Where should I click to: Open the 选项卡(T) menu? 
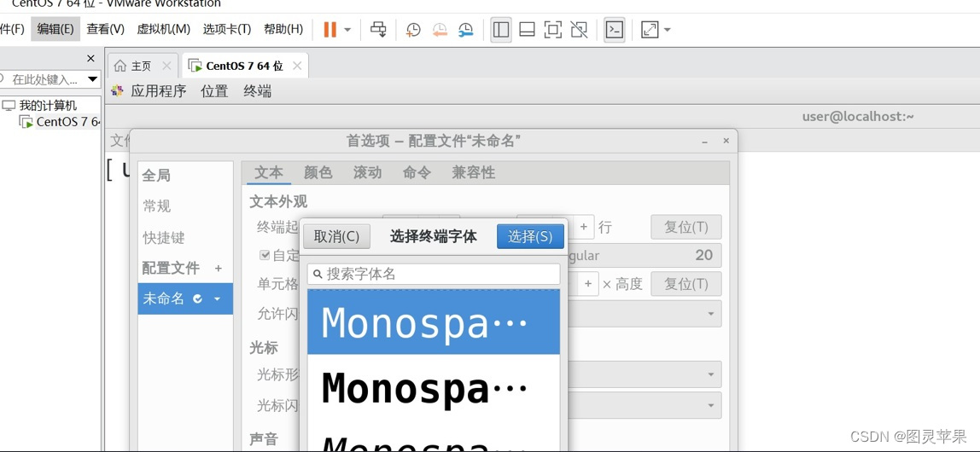227,29
